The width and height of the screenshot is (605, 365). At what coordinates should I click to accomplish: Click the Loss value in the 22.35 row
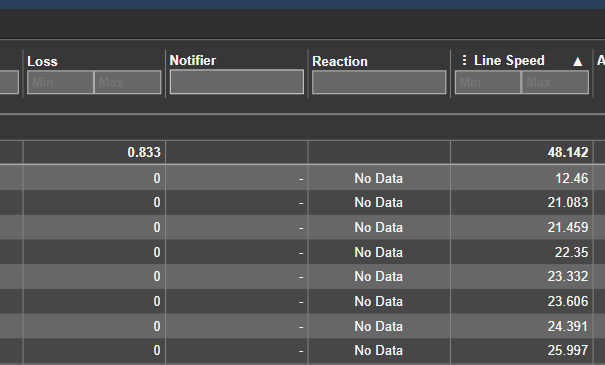157,252
